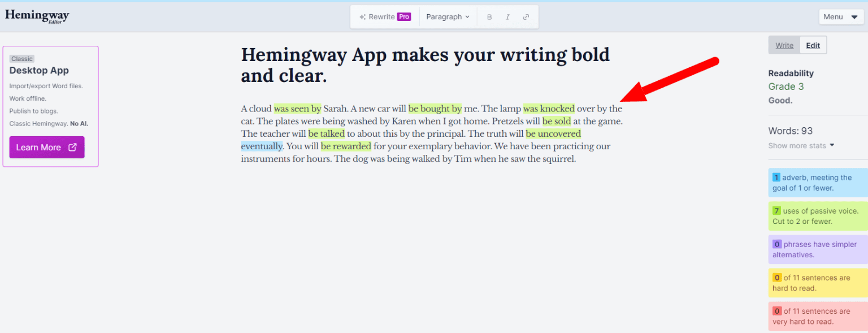Apply bold formatting with the B icon
Screen dimensions: 868x333
click(489, 16)
